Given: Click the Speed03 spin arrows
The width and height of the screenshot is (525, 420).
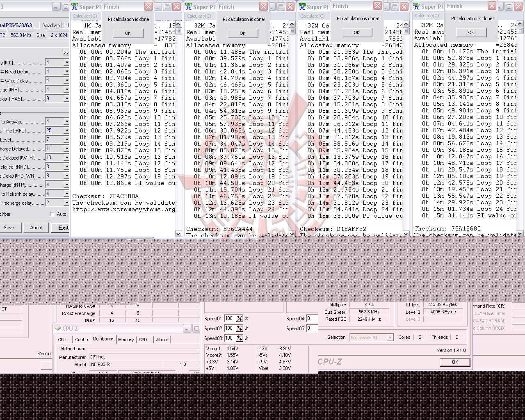Looking at the screenshot, I should click(x=240, y=338).
